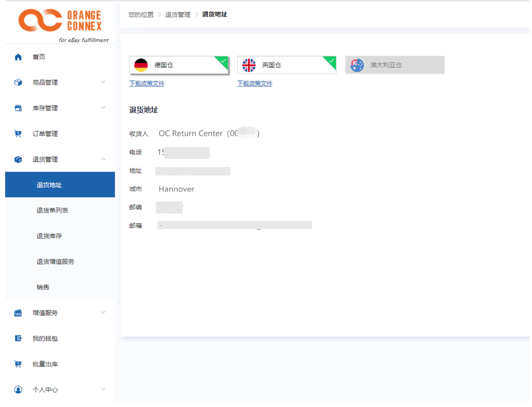Collapse the 退货管理 menu chevron
Screen dimensions: 532x407
tap(103, 159)
